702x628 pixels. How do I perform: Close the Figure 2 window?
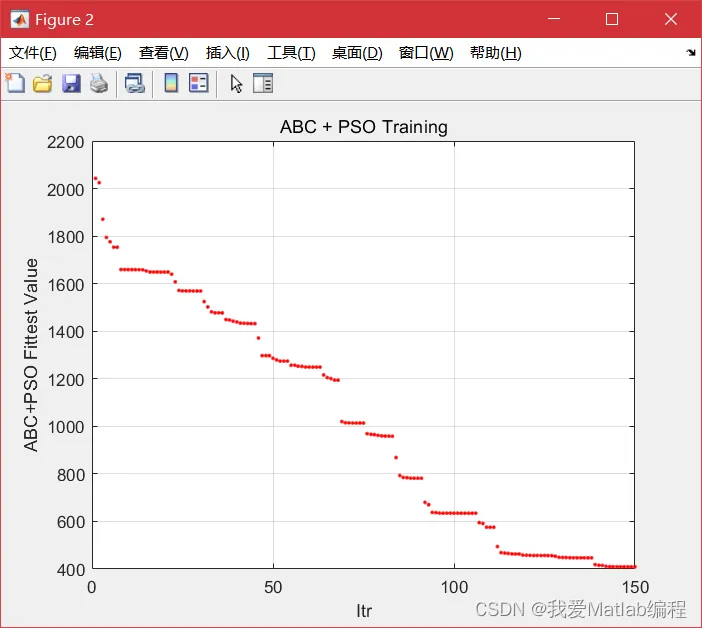coord(671,19)
